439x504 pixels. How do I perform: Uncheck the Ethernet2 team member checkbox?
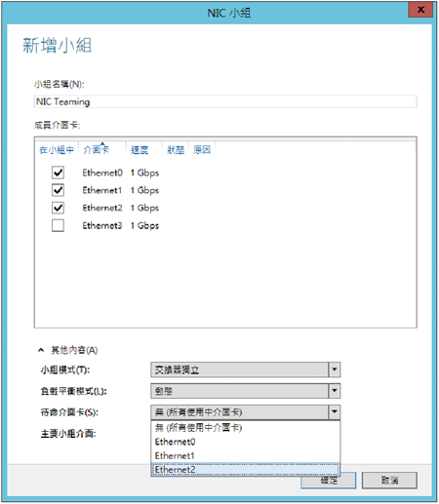pos(58,208)
